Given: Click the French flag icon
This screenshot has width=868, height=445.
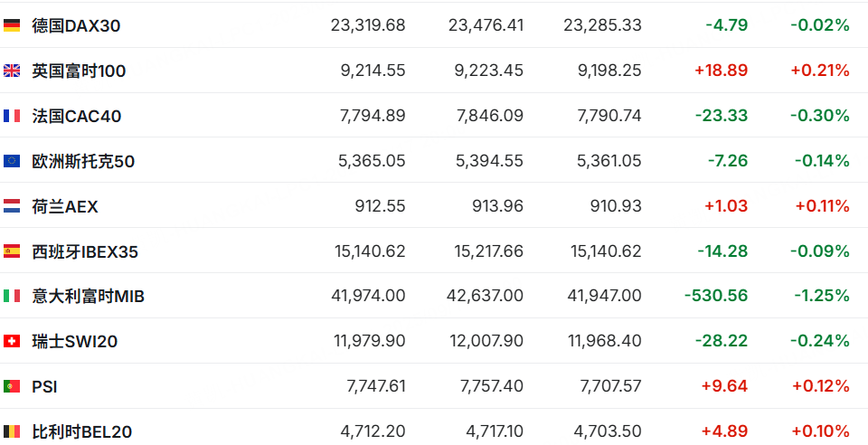Looking at the screenshot, I should pos(12,116).
